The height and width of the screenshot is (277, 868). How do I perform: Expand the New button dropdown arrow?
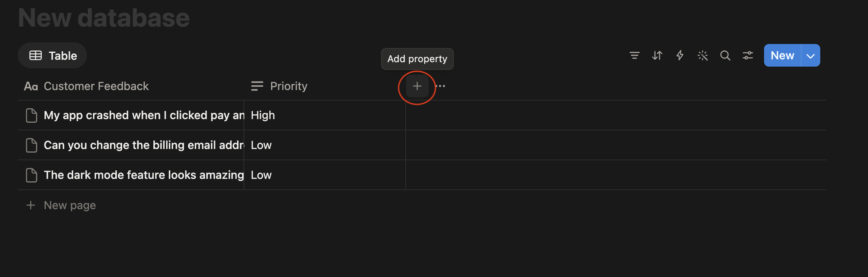pyautogui.click(x=811, y=56)
